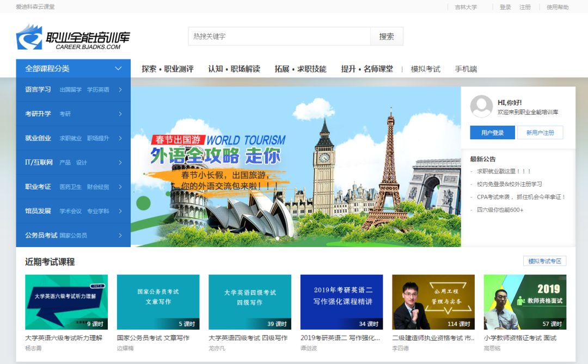
Task: Open the 模拟考试专区 link
Action: (544, 261)
